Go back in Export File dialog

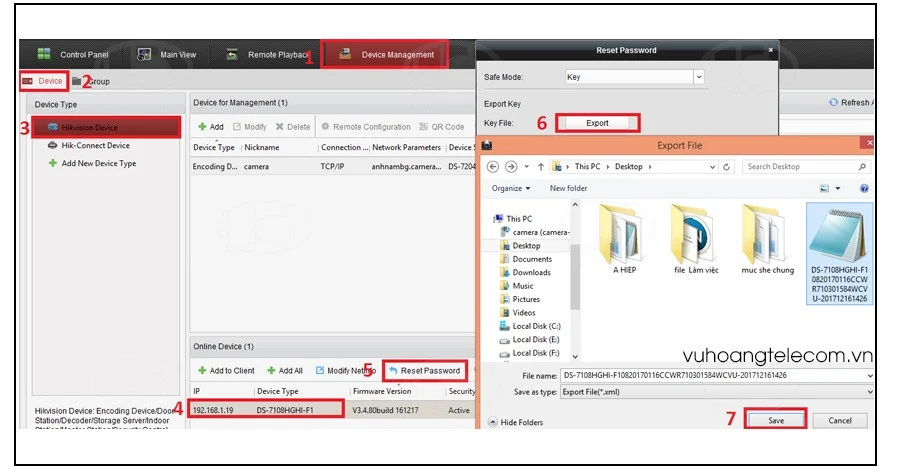(492, 166)
